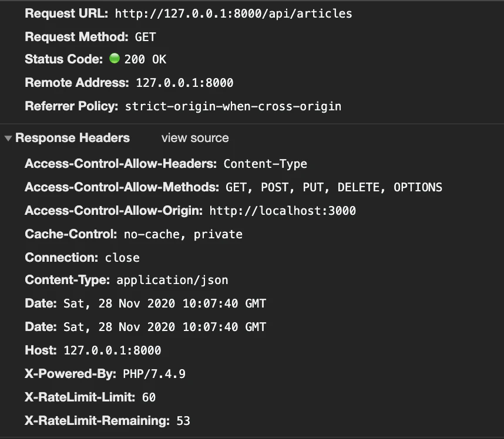Image resolution: width=504 pixels, height=439 pixels.
Task: Click the Access-Control-Allow-Methods header name
Action: (x=122, y=187)
